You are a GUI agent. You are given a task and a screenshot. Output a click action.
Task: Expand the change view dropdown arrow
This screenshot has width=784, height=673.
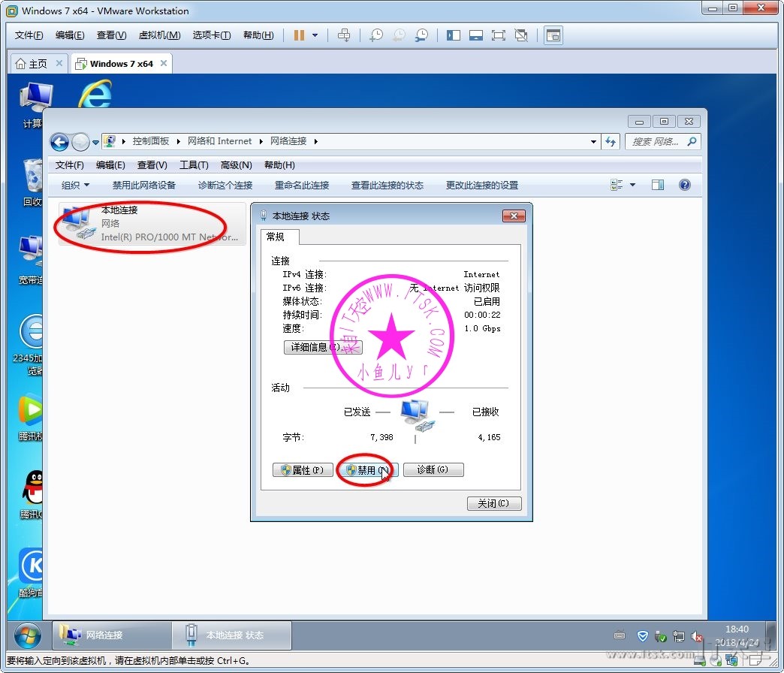(x=632, y=185)
